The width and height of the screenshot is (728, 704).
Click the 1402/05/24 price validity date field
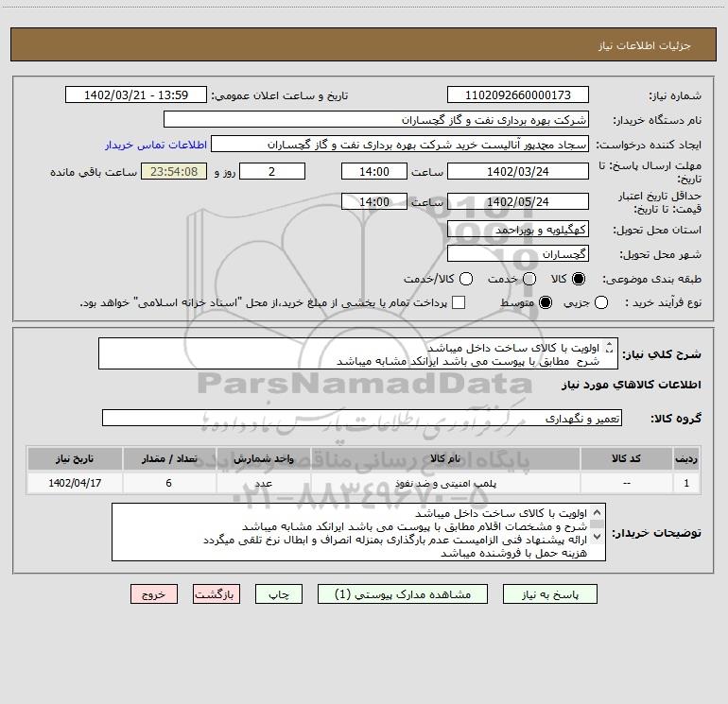(518, 201)
